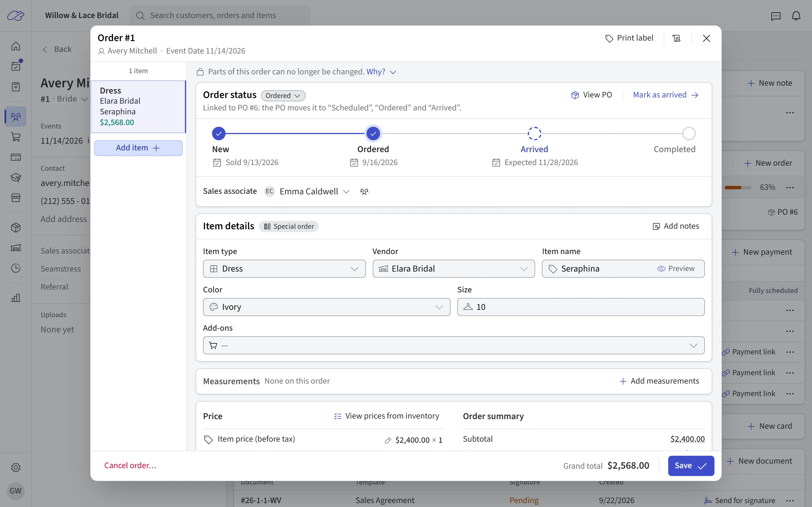Click the Save button
Viewport: 812px width, 507px height.
click(x=691, y=465)
